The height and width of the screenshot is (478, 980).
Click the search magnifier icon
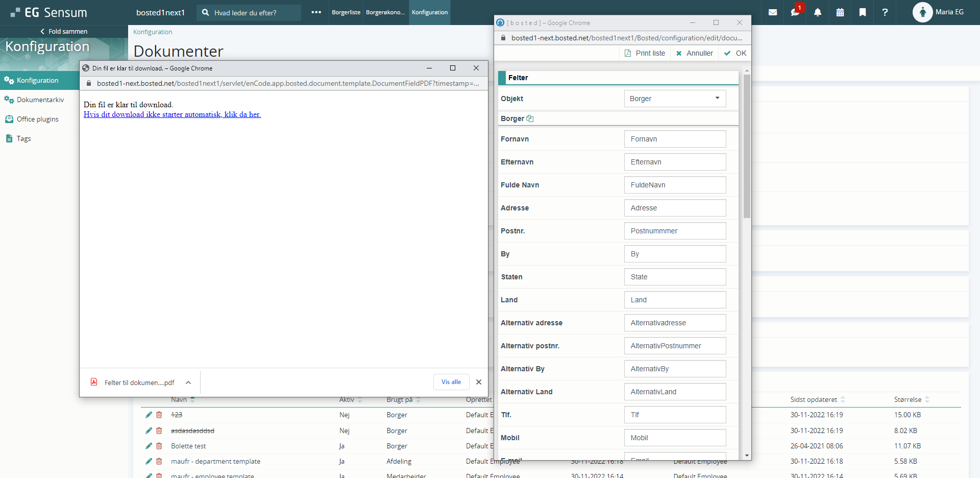[x=205, y=12]
